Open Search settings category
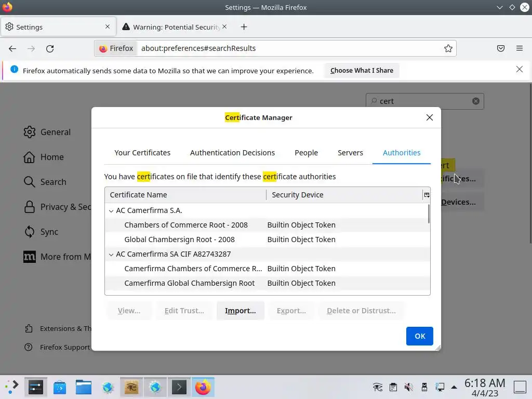This screenshot has height=399, width=532. click(45, 182)
